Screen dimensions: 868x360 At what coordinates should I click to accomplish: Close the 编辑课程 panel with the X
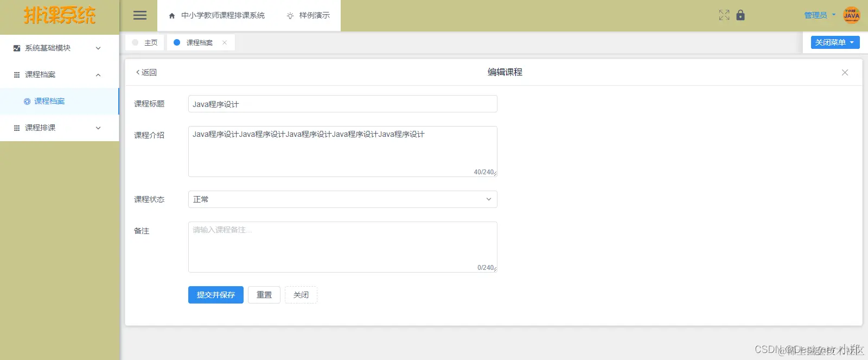[x=845, y=72]
